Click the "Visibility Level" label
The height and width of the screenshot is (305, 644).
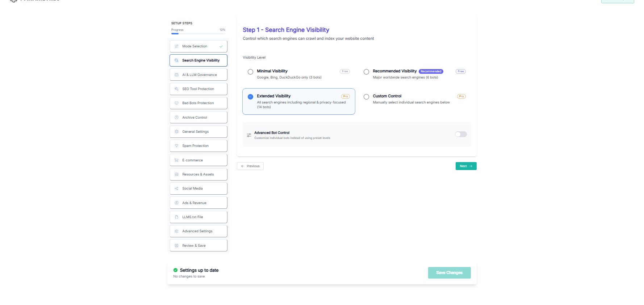pos(254,58)
